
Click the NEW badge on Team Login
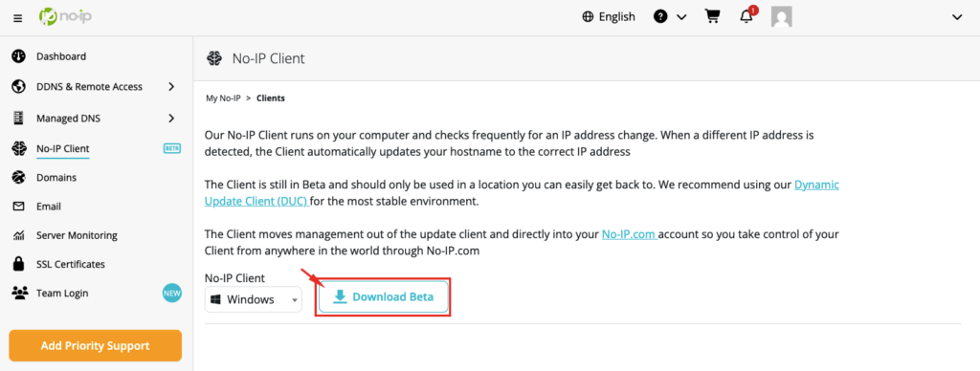pyautogui.click(x=172, y=293)
